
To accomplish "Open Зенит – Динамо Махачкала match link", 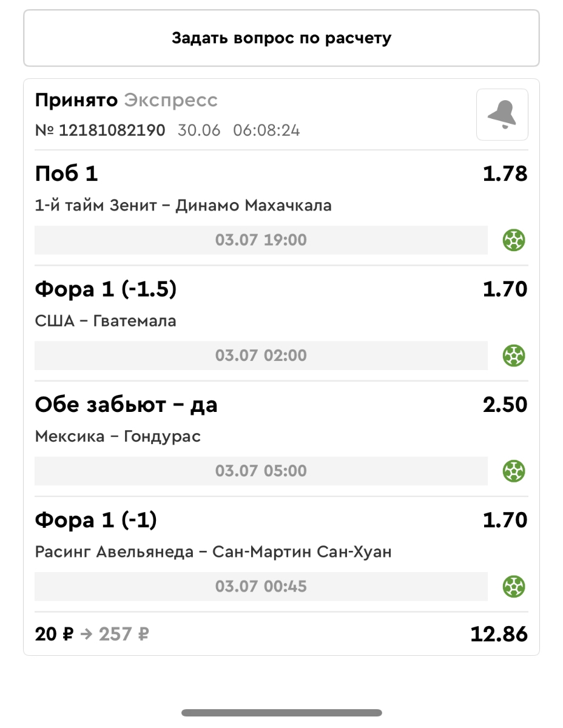I will pyautogui.click(x=183, y=206).
